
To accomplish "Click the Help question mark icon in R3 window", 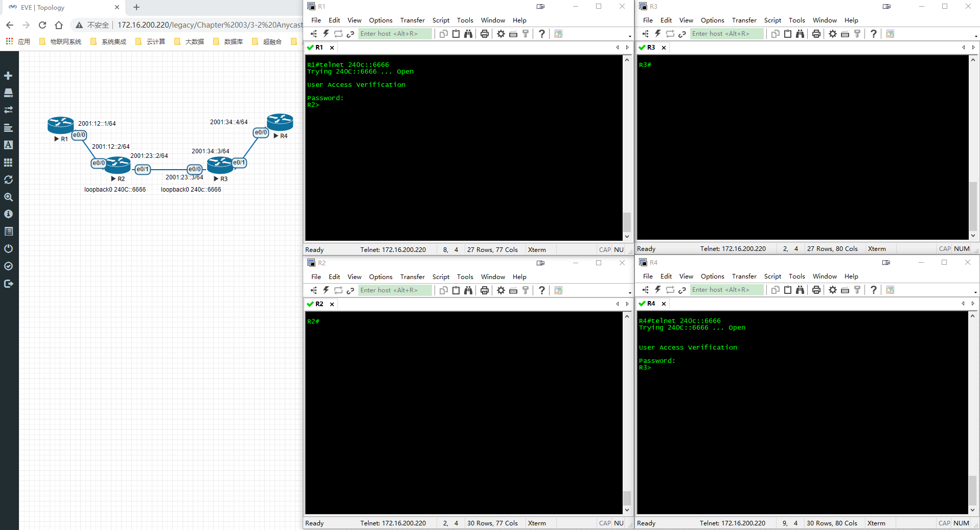I will pos(874,34).
